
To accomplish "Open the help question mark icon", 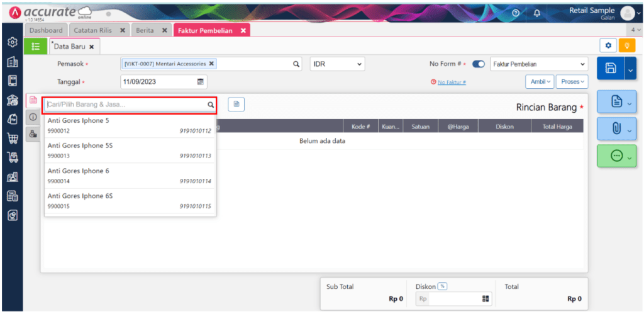I will [517, 13].
